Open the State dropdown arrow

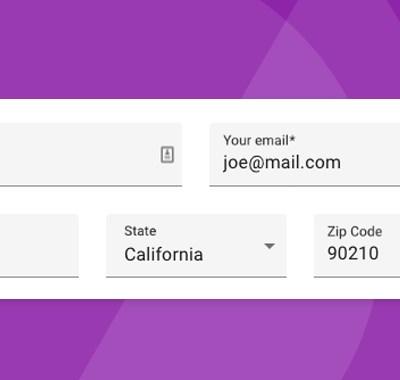(269, 246)
